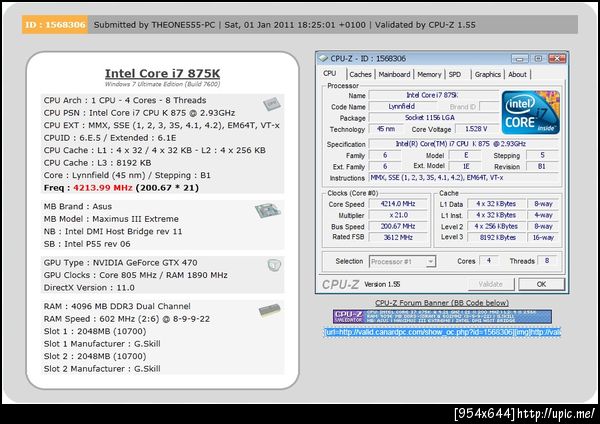Click the CPU-Z window title icon
This screenshot has width=600, height=424.
(x=323, y=59)
